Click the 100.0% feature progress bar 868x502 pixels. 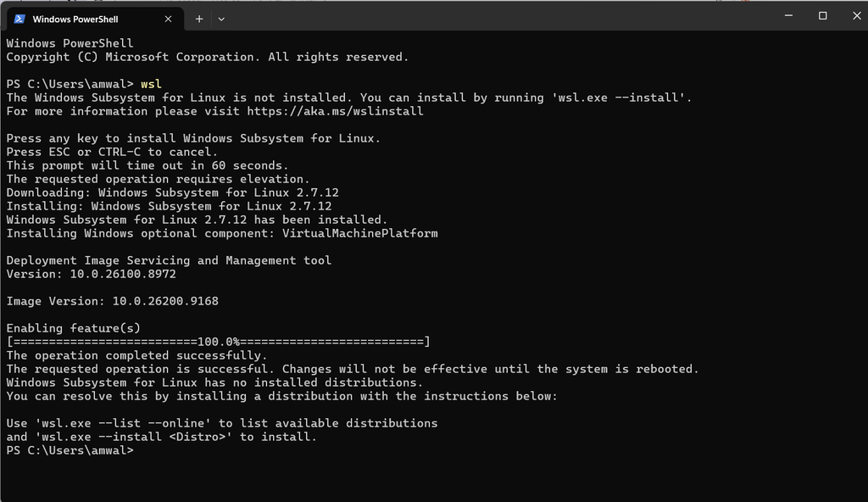218,342
